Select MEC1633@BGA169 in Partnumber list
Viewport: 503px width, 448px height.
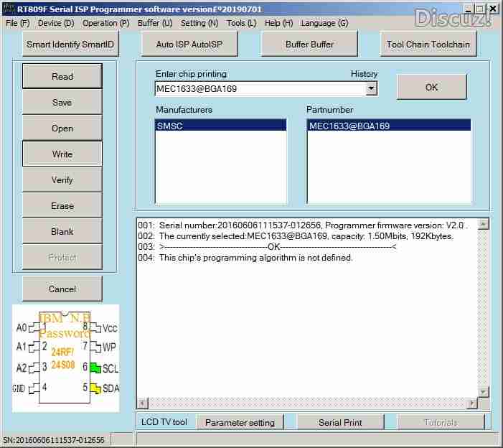point(389,126)
